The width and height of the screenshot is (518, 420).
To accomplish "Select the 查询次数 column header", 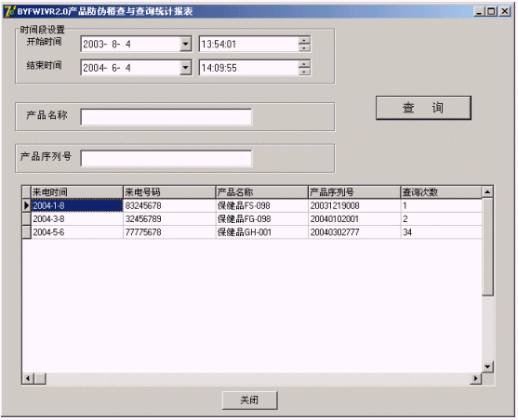I will [442, 191].
